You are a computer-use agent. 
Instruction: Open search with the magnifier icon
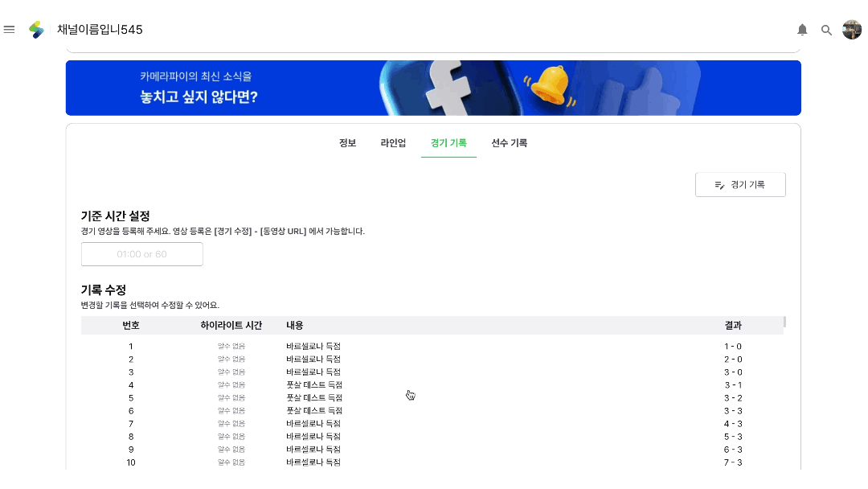[826, 30]
